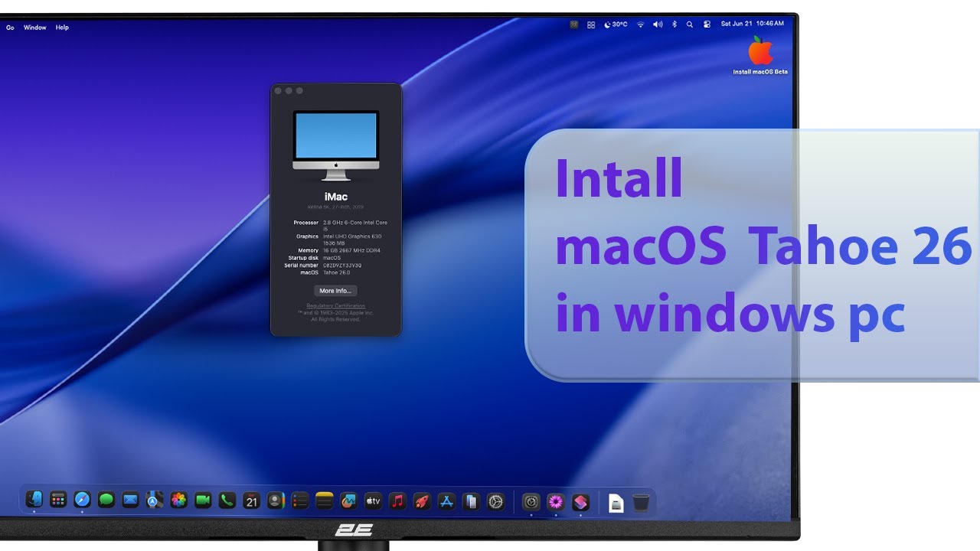Launch the Freeform app in dock

(x=348, y=501)
